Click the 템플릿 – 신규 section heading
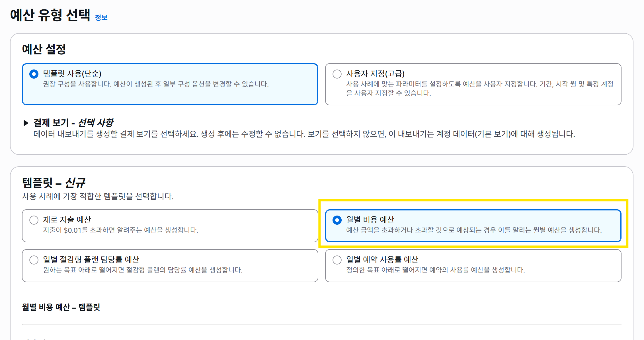This screenshot has width=644, height=340. pos(54,183)
